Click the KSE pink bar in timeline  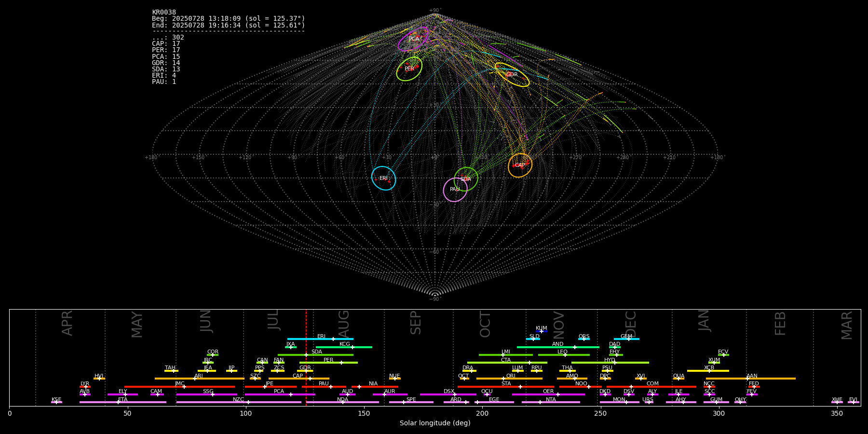(56, 402)
